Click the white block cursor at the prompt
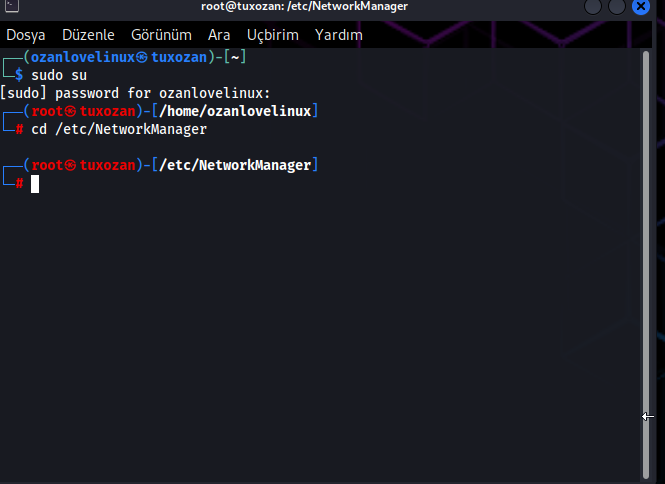Image resolution: width=665 pixels, height=484 pixels. [35, 183]
